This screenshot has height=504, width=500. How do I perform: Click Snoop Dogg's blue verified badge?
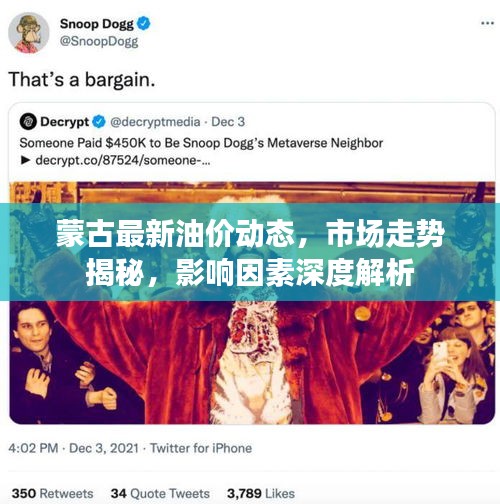(x=144, y=24)
